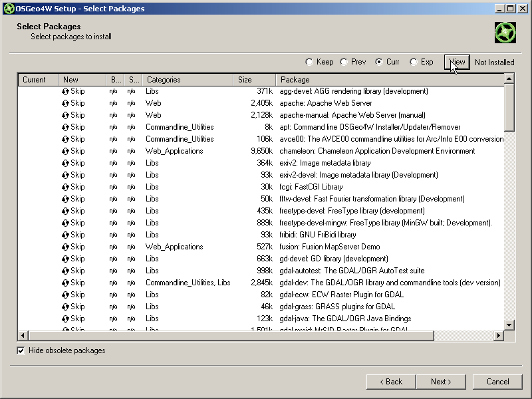Image resolution: width=532 pixels, height=399 pixels.
Task: Click the cycle icon for fusion MapServer Demo
Action: click(x=65, y=247)
